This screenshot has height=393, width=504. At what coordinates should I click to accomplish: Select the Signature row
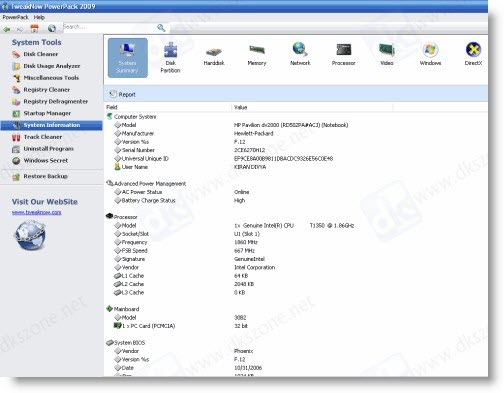(x=296, y=259)
